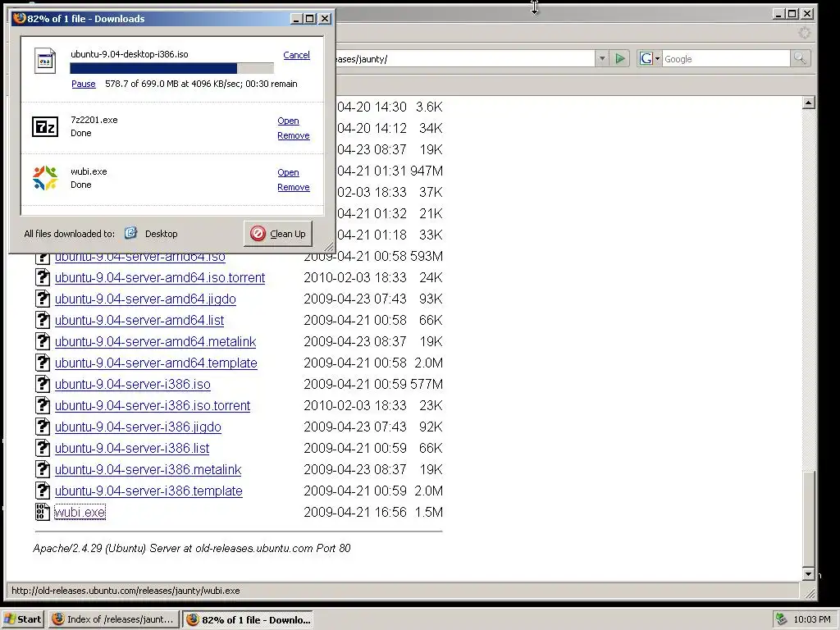840x630 pixels.
Task: Click the ubuntu ISO file icon in Downloads
Action: click(x=45, y=61)
